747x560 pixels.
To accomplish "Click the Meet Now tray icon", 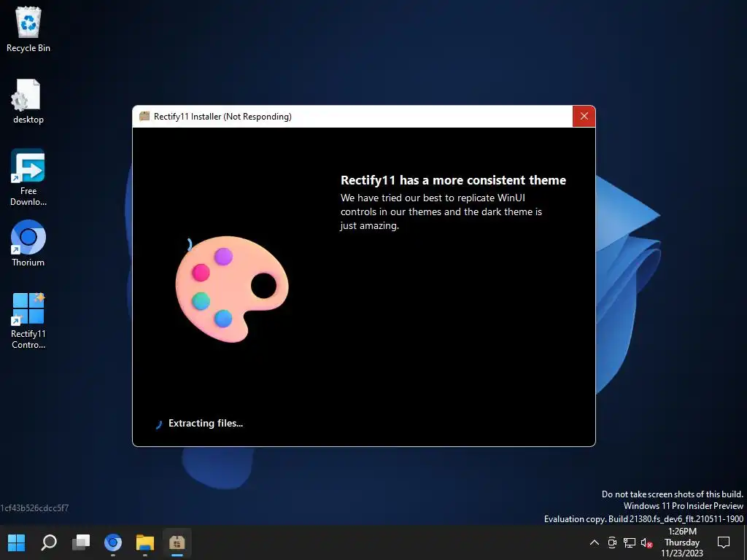I will 612,542.
